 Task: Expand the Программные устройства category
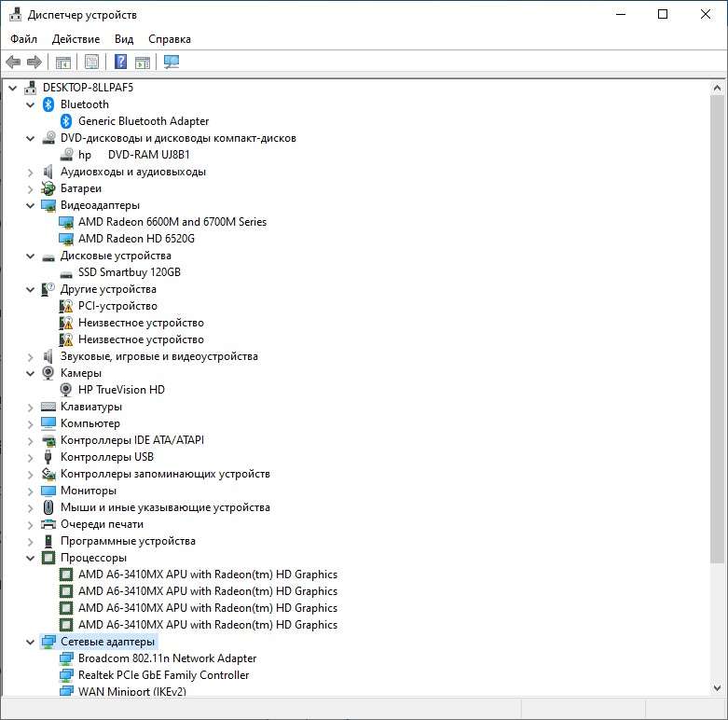[31, 542]
